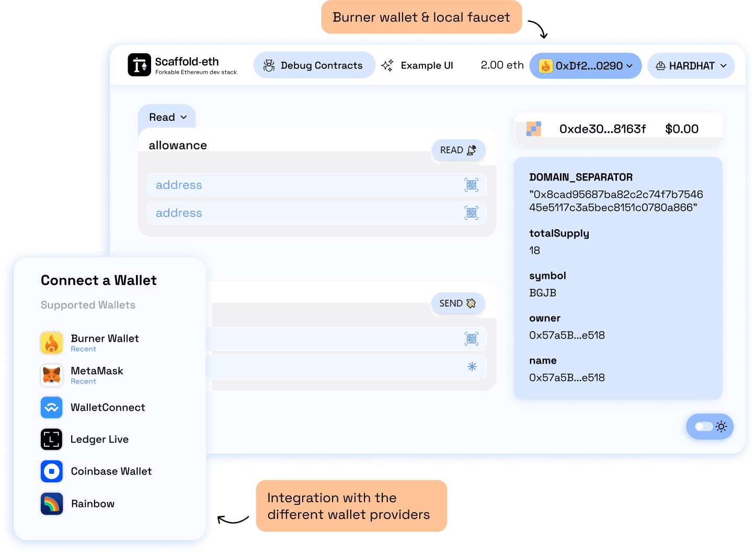756x554 pixels.
Task: Click the 2.00 eth balance
Action: 502,65
